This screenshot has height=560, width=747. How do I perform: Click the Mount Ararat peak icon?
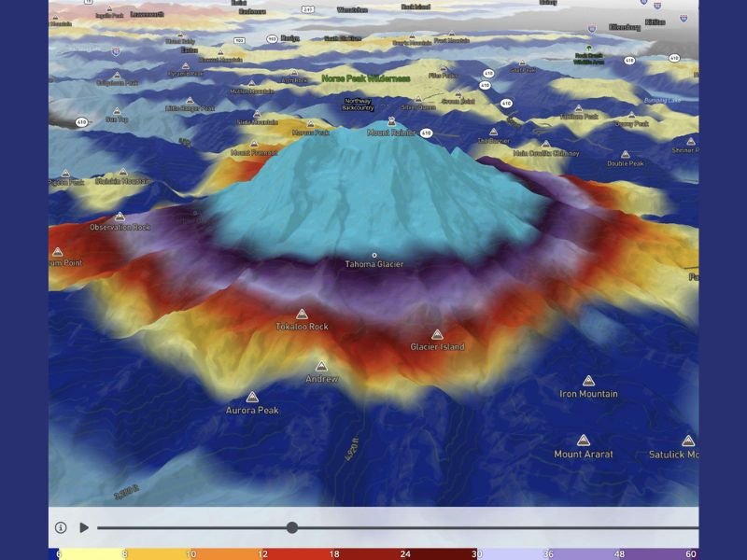[x=584, y=441]
